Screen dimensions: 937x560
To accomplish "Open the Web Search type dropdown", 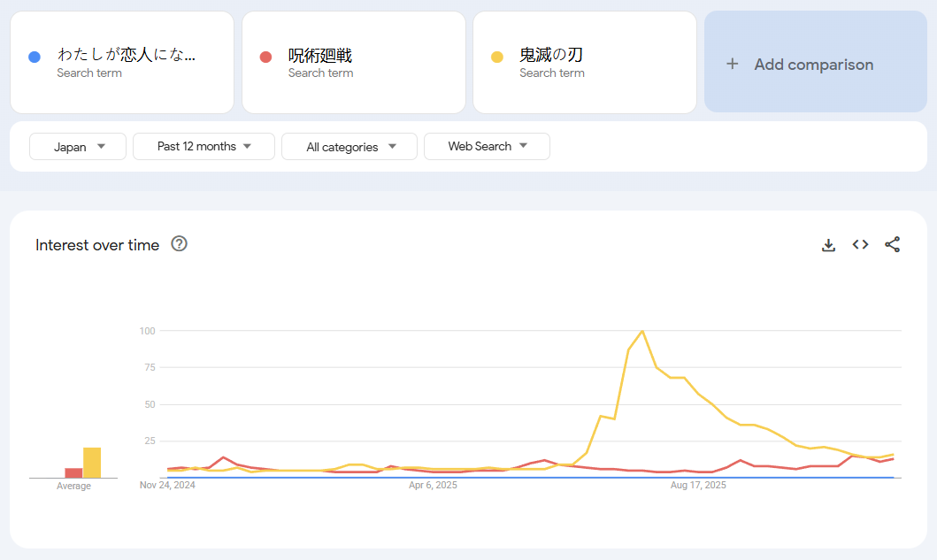I will coord(487,147).
